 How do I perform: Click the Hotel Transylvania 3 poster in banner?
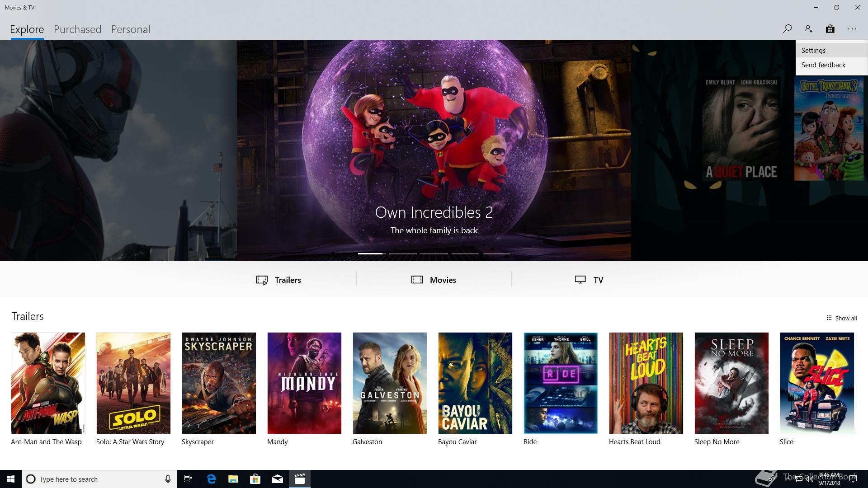tap(829, 128)
